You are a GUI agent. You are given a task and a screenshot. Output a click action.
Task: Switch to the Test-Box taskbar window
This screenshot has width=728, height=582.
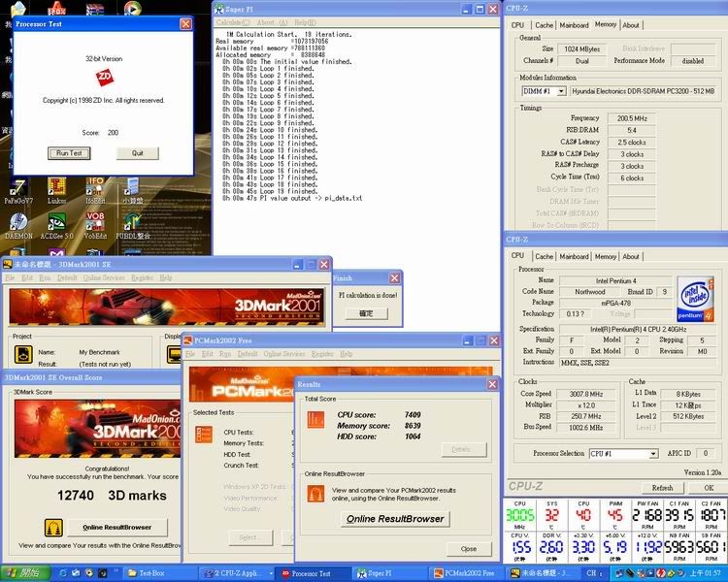pyautogui.click(x=160, y=573)
